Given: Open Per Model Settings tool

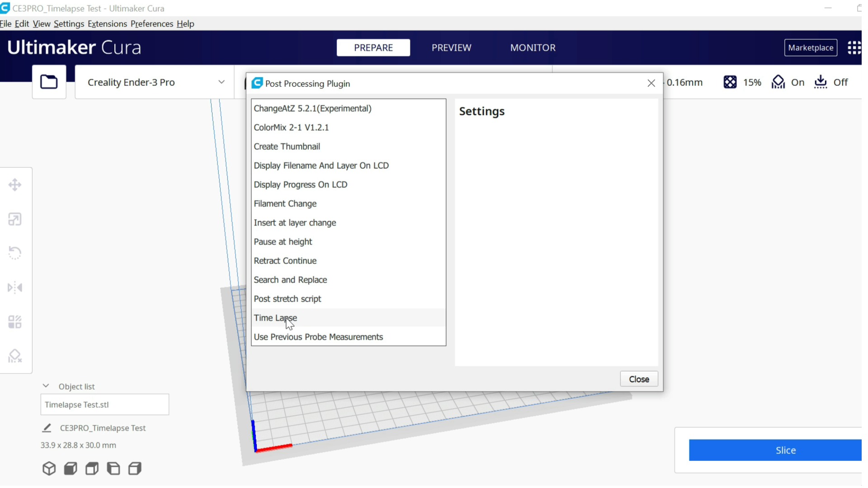Looking at the screenshot, I should (15, 322).
